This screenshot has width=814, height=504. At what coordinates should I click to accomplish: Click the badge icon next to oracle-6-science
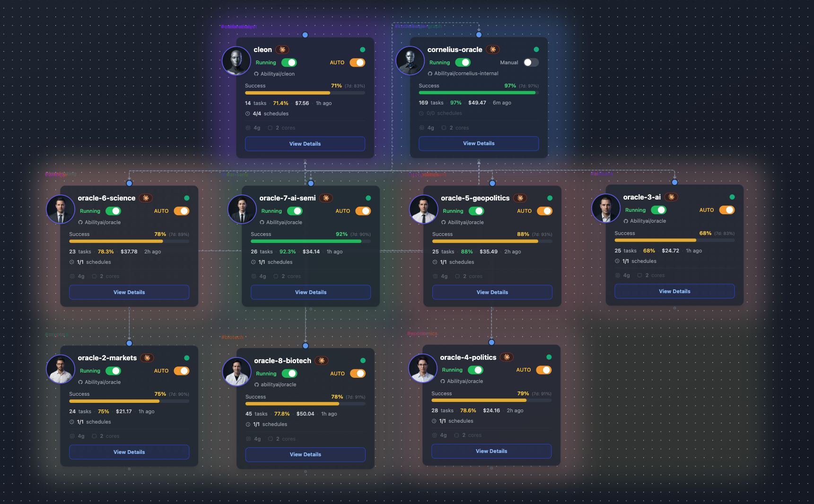(146, 198)
